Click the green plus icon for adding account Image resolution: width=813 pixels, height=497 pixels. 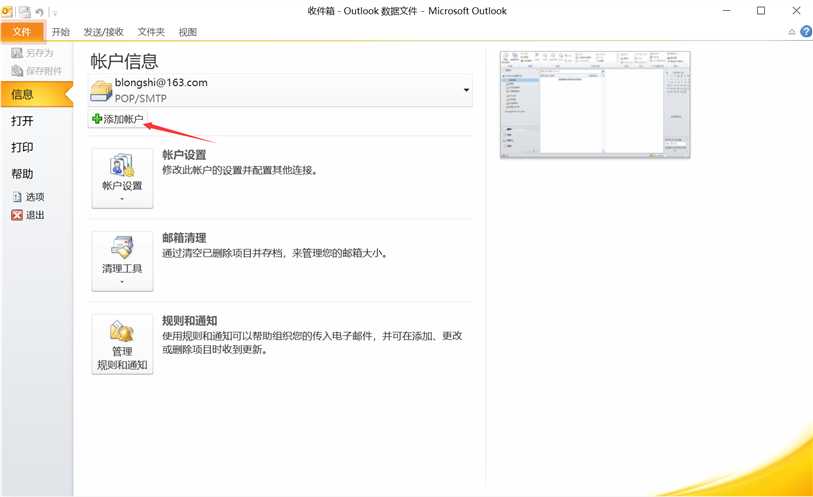pos(96,119)
